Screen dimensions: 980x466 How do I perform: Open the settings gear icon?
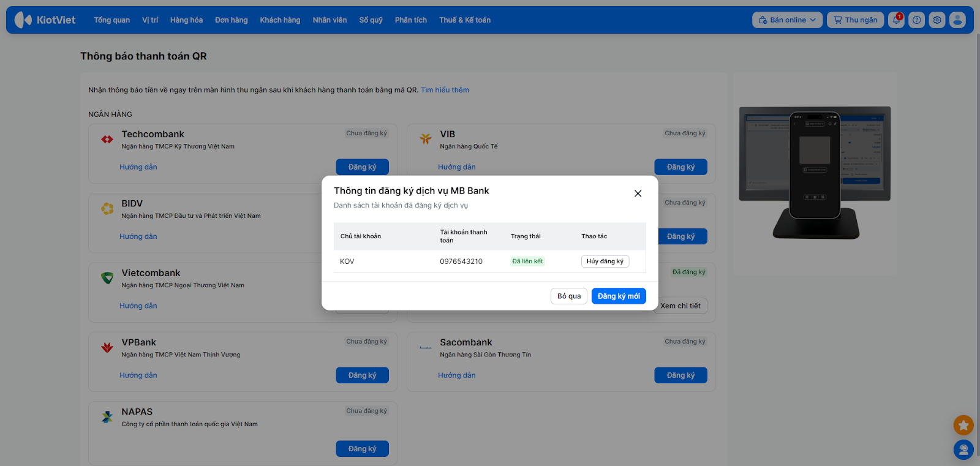point(937,20)
